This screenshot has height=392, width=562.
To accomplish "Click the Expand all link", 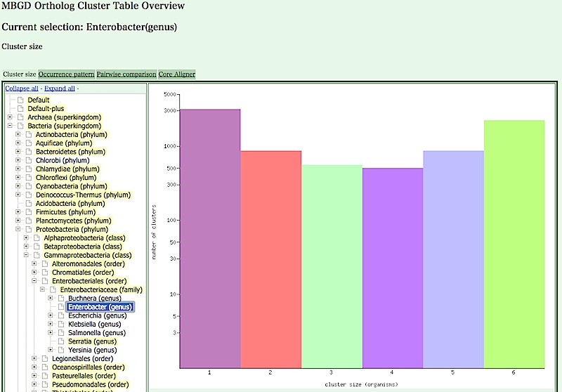I will click(x=59, y=89).
